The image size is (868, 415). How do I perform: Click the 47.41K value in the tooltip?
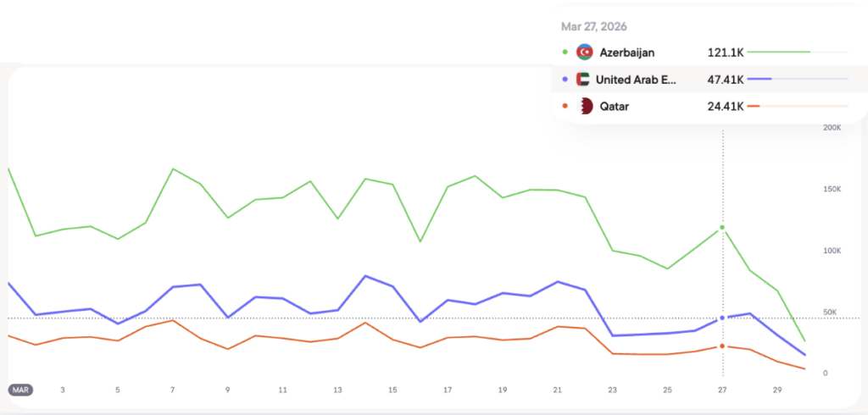[x=726, y=80]
